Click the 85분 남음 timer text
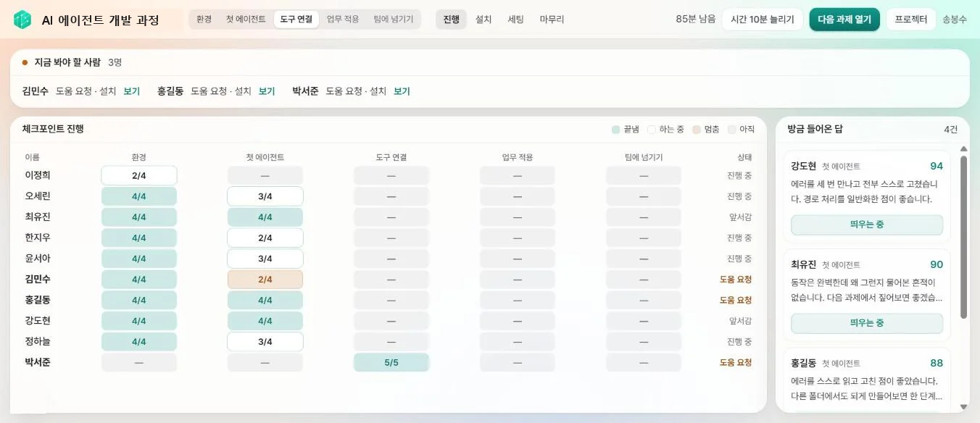The width and height of the screenshot is (980, 423). click(x=695, y=20)
